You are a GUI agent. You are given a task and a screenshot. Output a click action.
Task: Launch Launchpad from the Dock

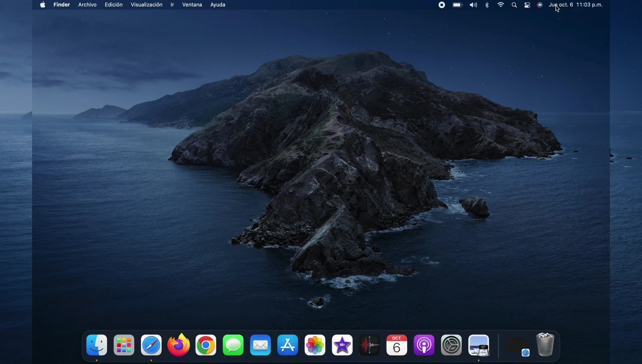[124, 345]
